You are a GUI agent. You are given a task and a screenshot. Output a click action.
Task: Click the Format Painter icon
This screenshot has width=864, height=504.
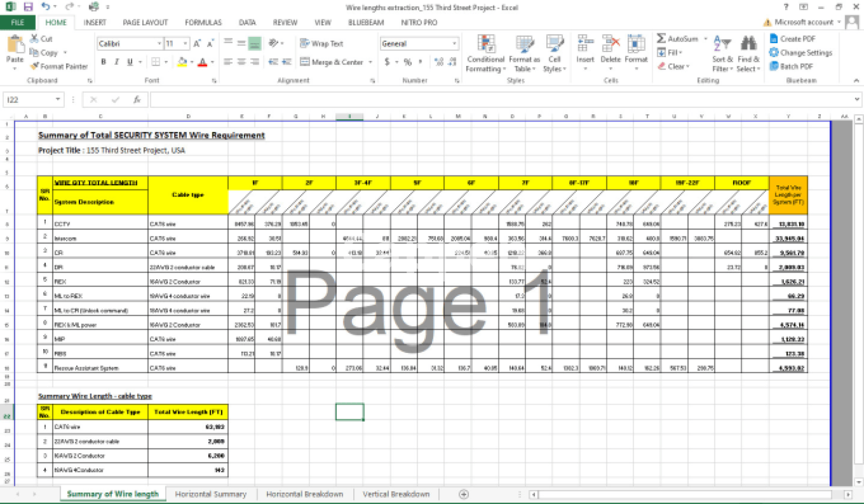[35, 67]
